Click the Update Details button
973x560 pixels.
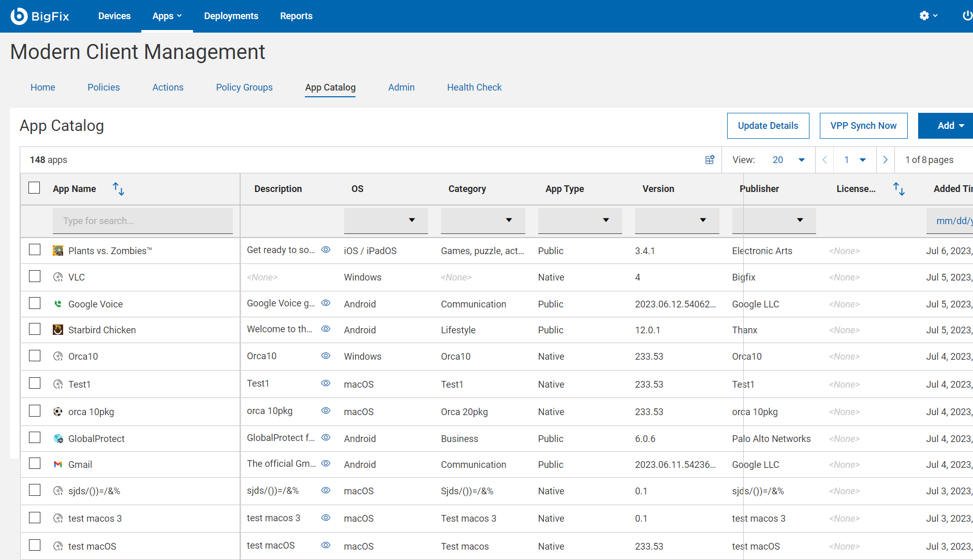tap(768, 125)
